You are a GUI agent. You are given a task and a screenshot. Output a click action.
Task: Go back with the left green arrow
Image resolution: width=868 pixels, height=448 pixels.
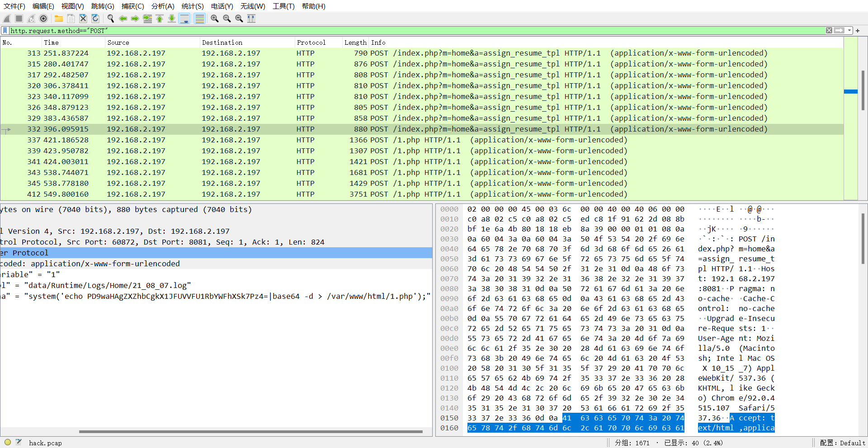[123, 19]
